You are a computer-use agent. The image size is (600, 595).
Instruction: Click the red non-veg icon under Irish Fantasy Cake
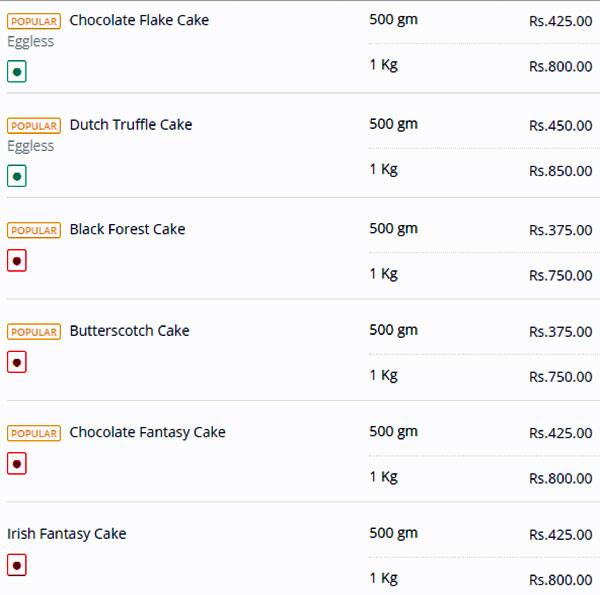click(x=16, y=566)
